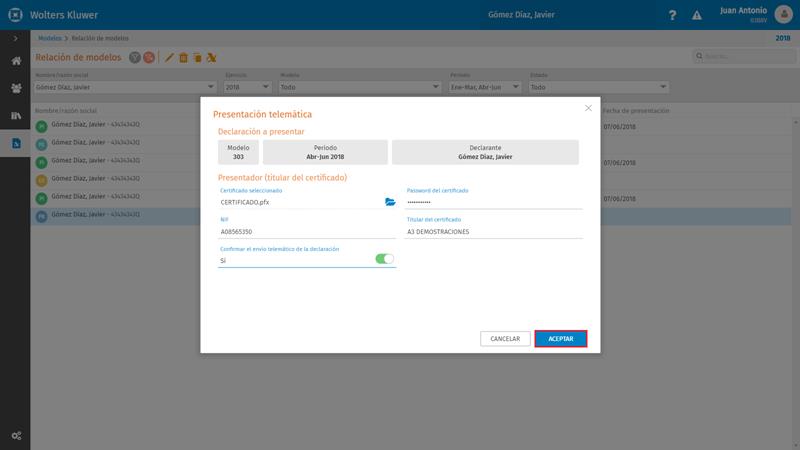Open the help question mark icon
The width and height of the screenshot is (800, 450).
point(672,15)
